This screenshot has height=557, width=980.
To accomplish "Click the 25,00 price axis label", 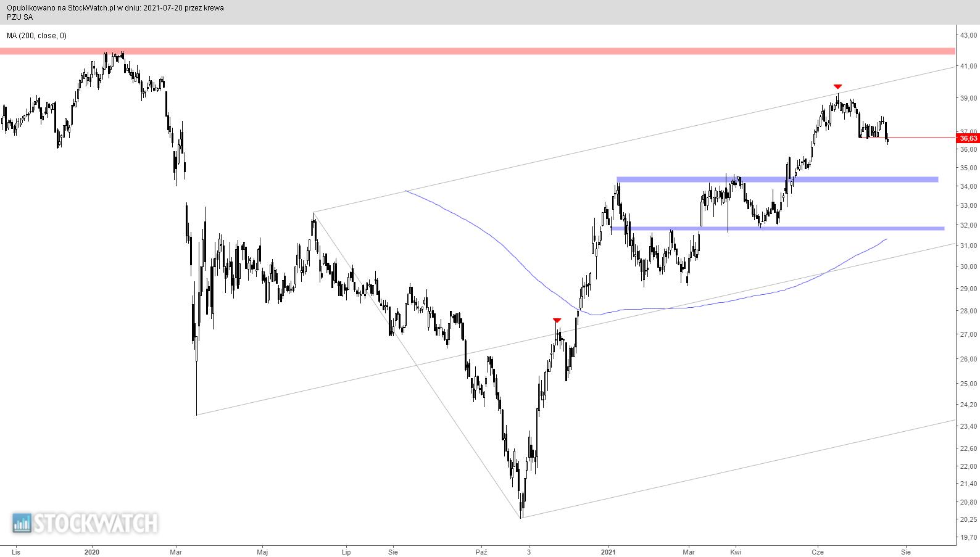I will (x=968, y=384).
